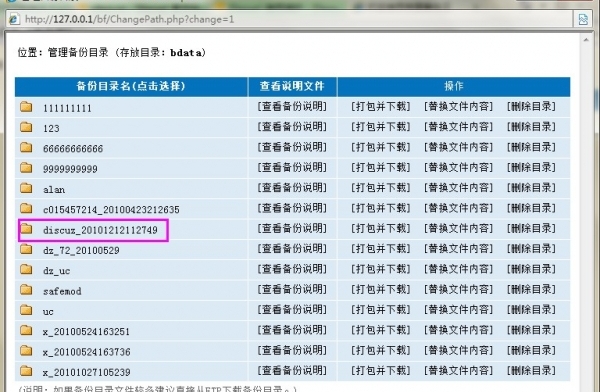Click the folder icon beside safemod
Image resolution: width=600 pixels, height=392 pixels.
click(26, 289)
